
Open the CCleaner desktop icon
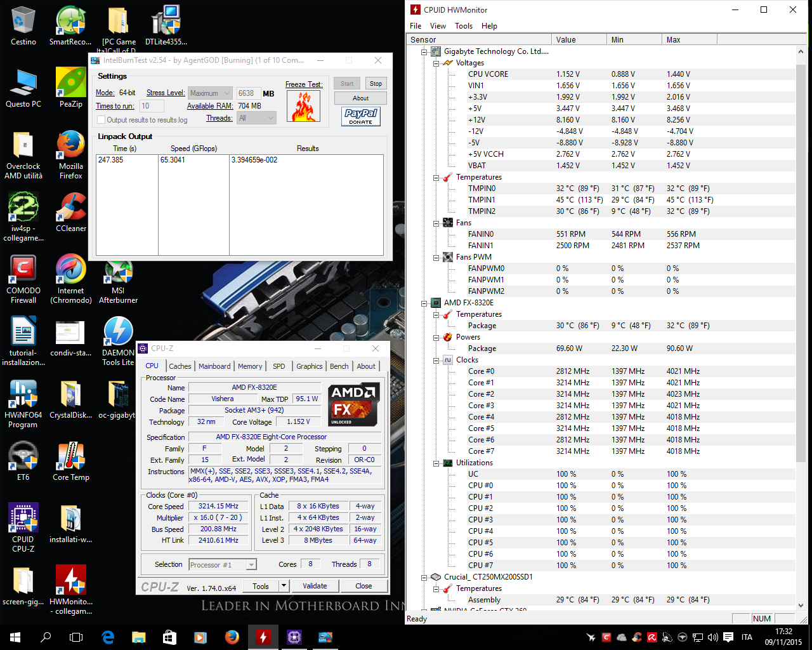(x=71, y=212)
